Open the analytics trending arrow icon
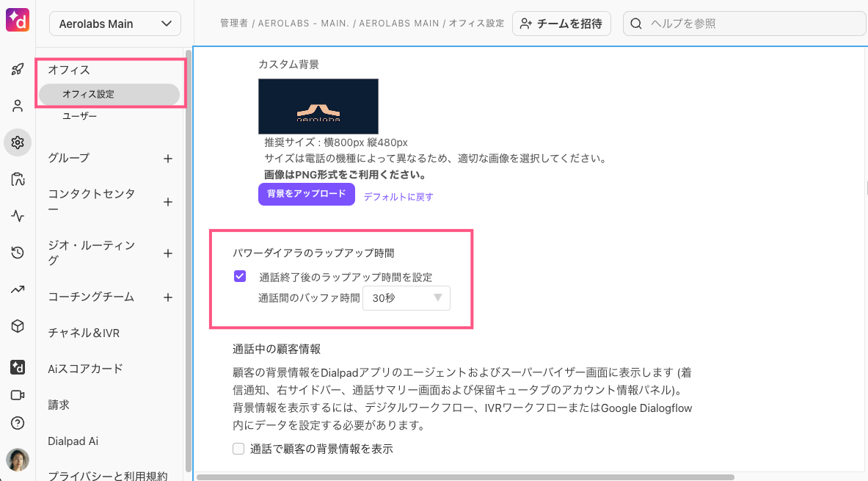The height and width of the screenshot is (481, 868). [x=18, y=289]
